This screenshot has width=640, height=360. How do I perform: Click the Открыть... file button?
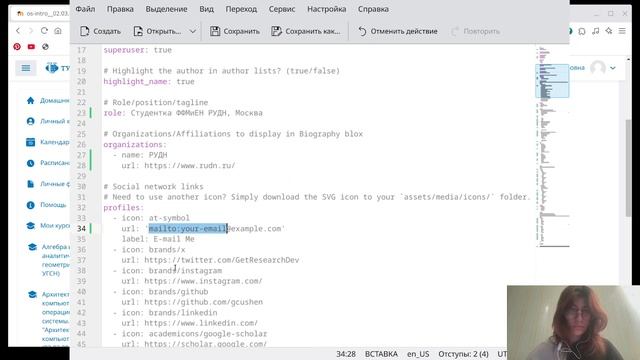point(157,31)
